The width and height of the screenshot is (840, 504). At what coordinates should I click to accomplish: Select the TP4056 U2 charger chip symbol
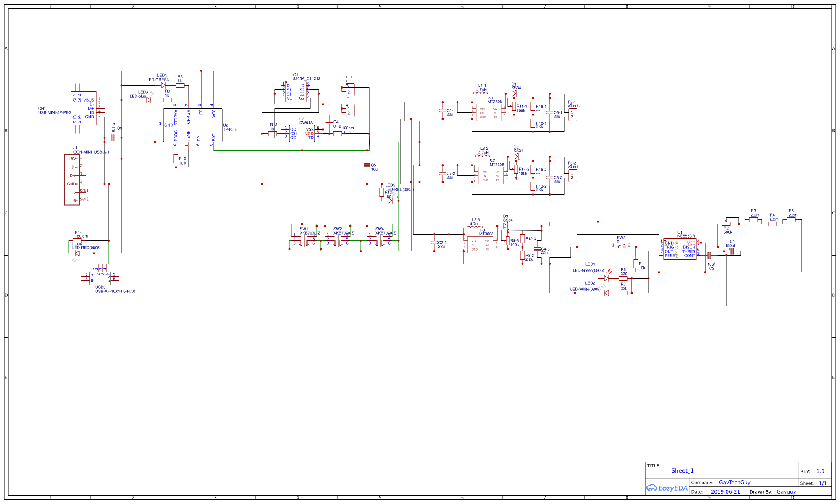point(192,125)
